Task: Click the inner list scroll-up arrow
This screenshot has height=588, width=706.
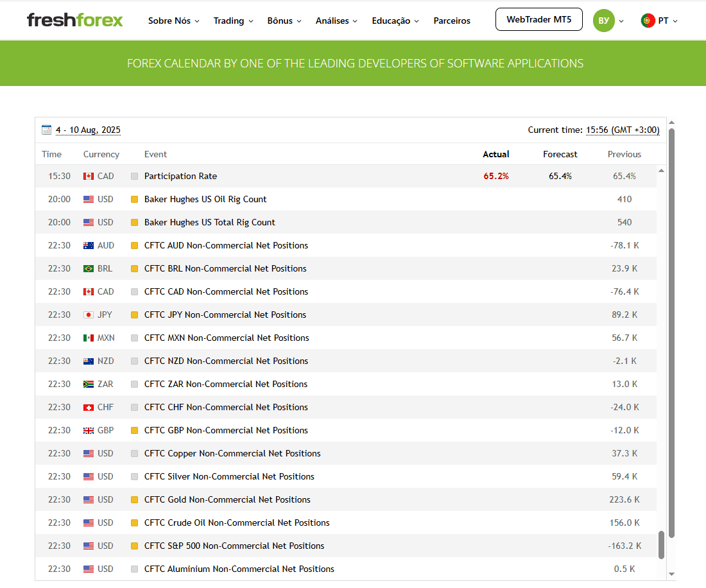Action: click(661, 170)
